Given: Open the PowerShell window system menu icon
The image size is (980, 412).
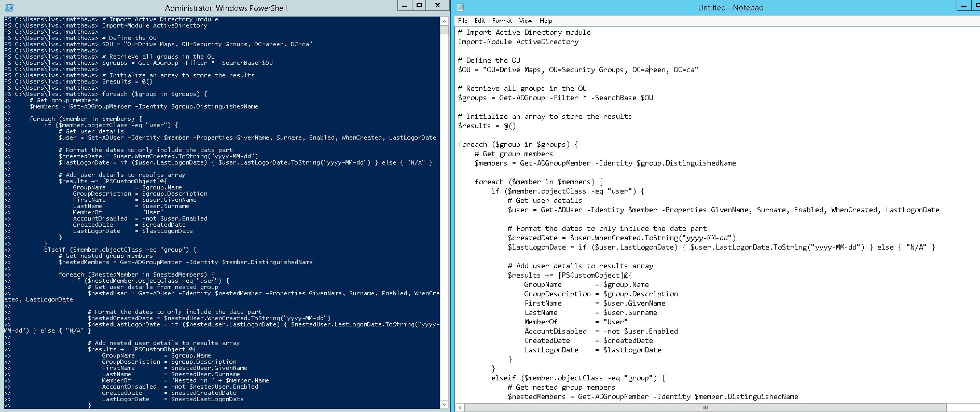Looking at the screenshot, I should tap(8, 8).
